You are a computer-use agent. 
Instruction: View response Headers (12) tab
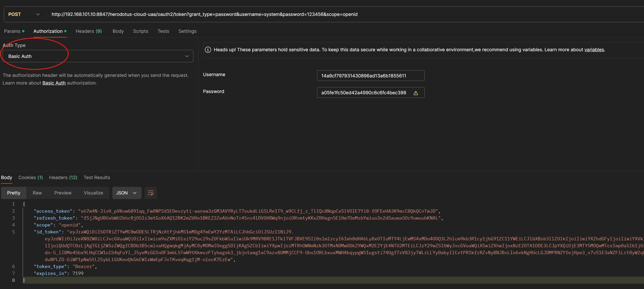point(63,178)
